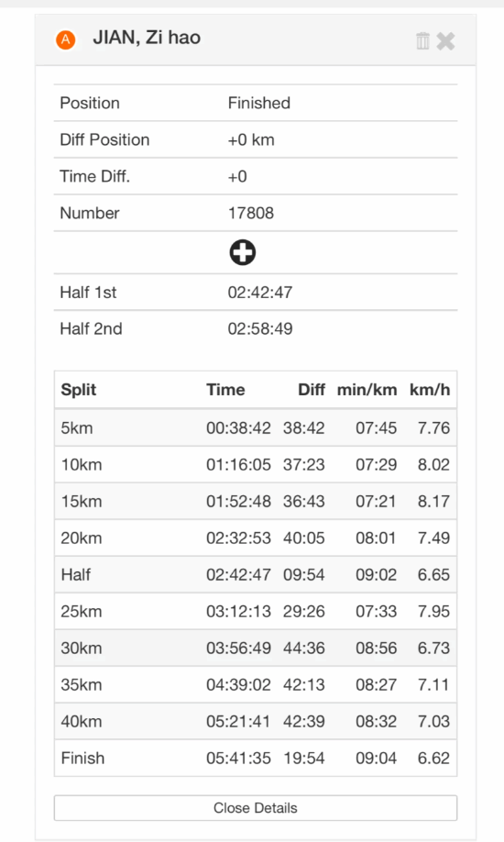
Task: Click the Half 1st time 02:42:47
Action: tap(259, 292)
